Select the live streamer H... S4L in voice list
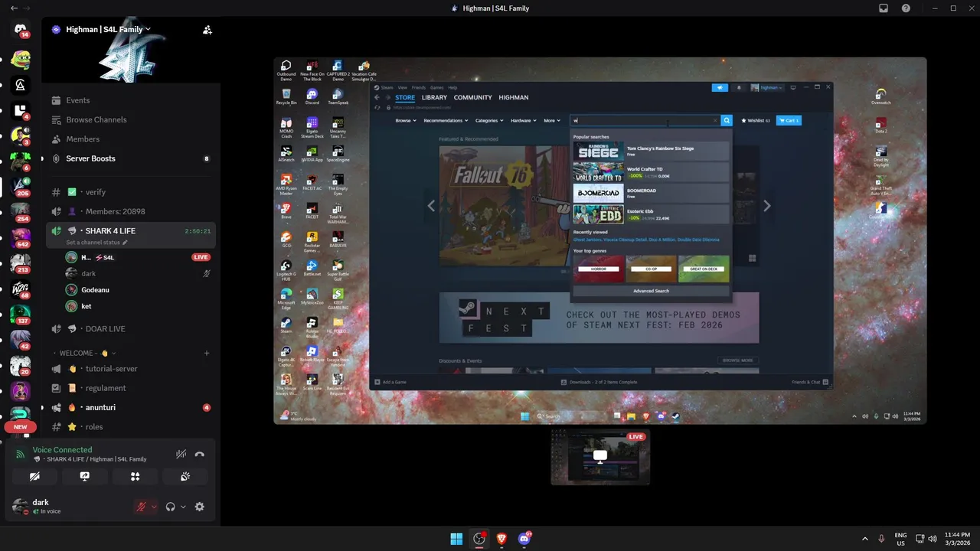The image size is (980, 551). pyautogui.click(x=138, y=257)
